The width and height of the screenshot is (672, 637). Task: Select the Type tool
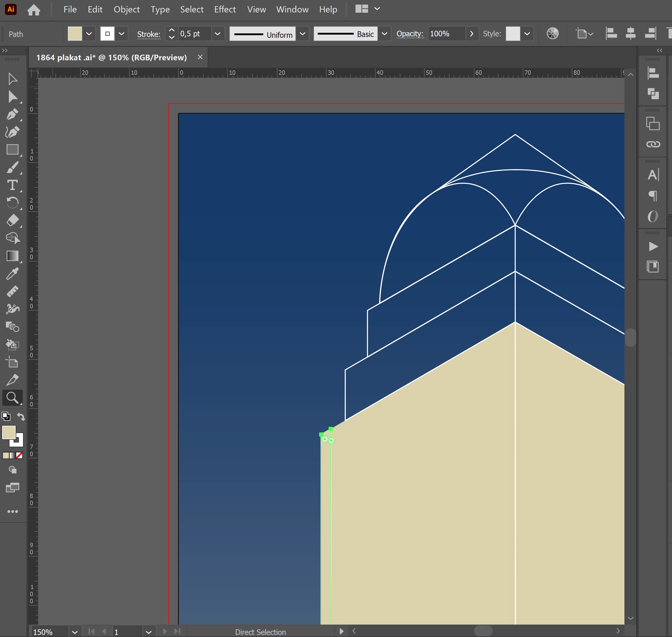(x=12, y=185)
